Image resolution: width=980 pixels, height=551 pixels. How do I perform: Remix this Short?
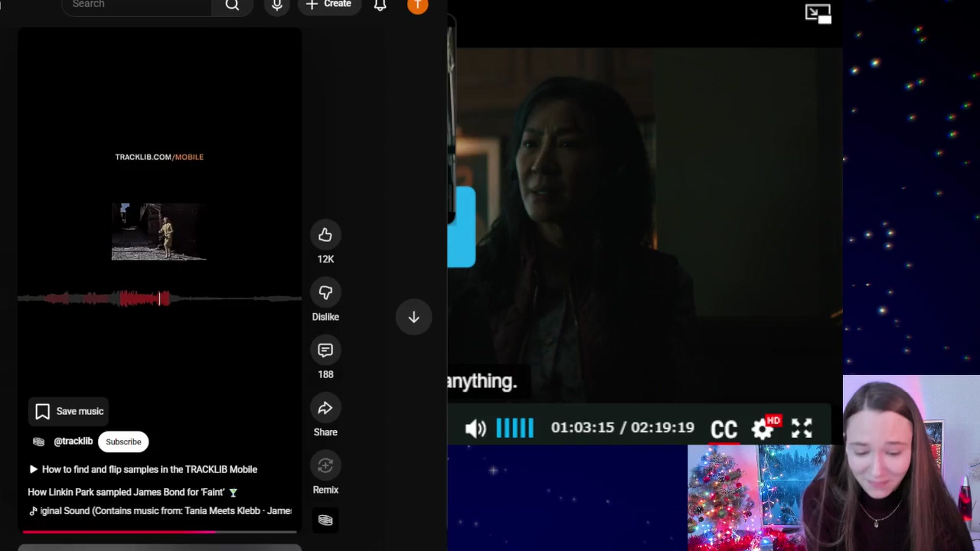(326, 466)
